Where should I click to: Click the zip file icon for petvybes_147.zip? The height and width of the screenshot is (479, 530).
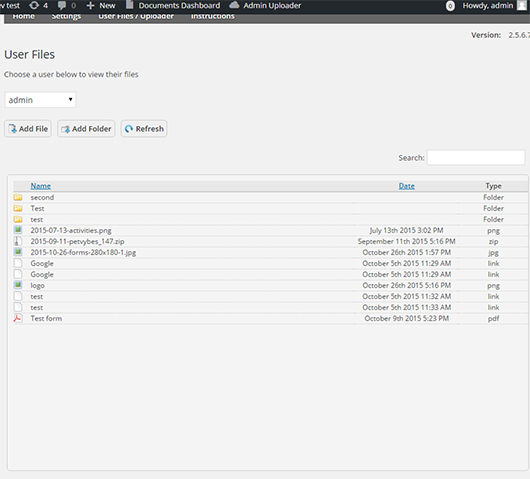pyautogui.click(x=18, y=241)
